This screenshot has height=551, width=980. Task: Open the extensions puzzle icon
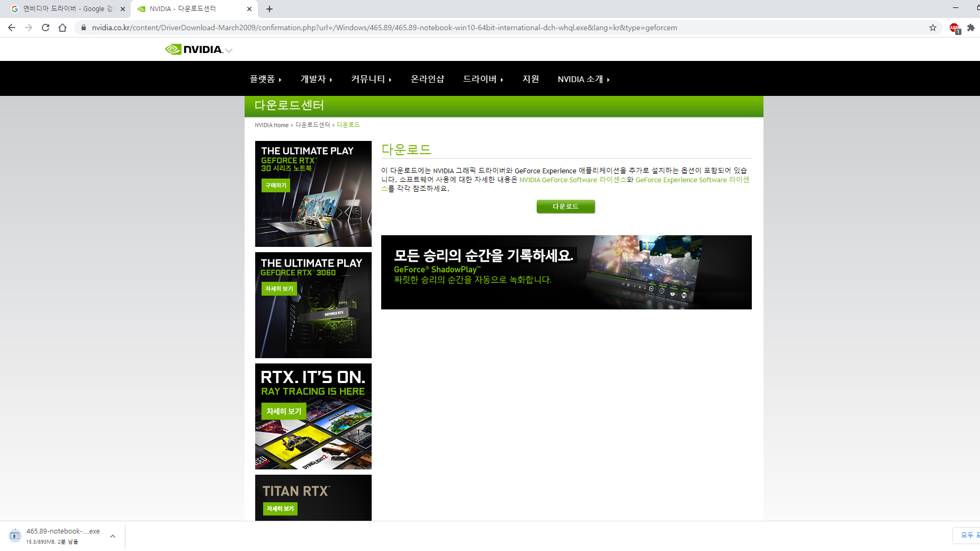point(971,28)
